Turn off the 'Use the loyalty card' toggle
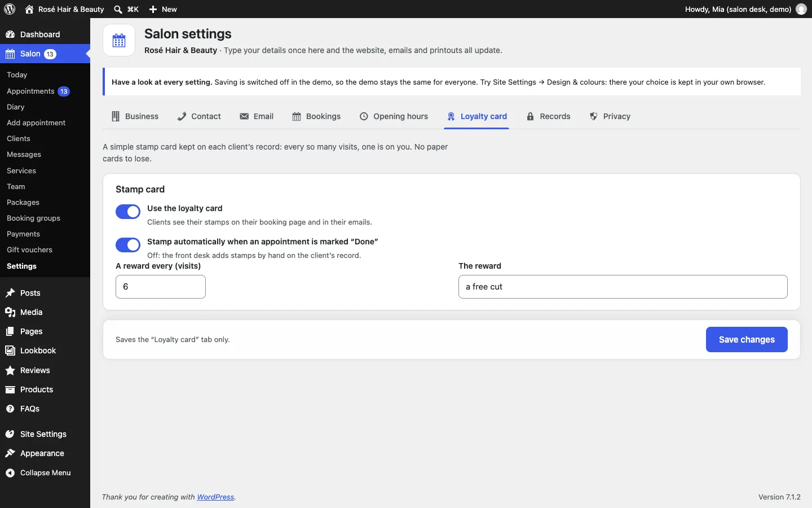The height and width of the screenshot is (508, 812). [128, 212]
